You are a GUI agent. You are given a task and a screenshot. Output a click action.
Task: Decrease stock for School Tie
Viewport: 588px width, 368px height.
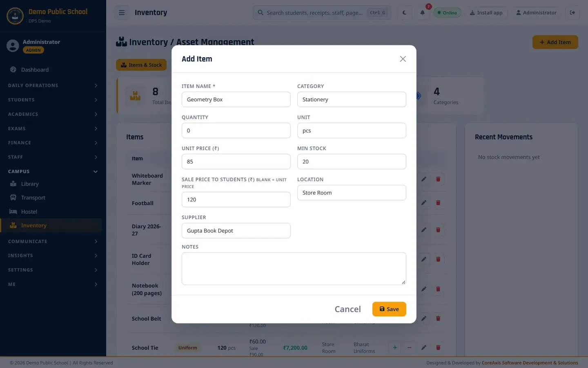pos(409,348)
